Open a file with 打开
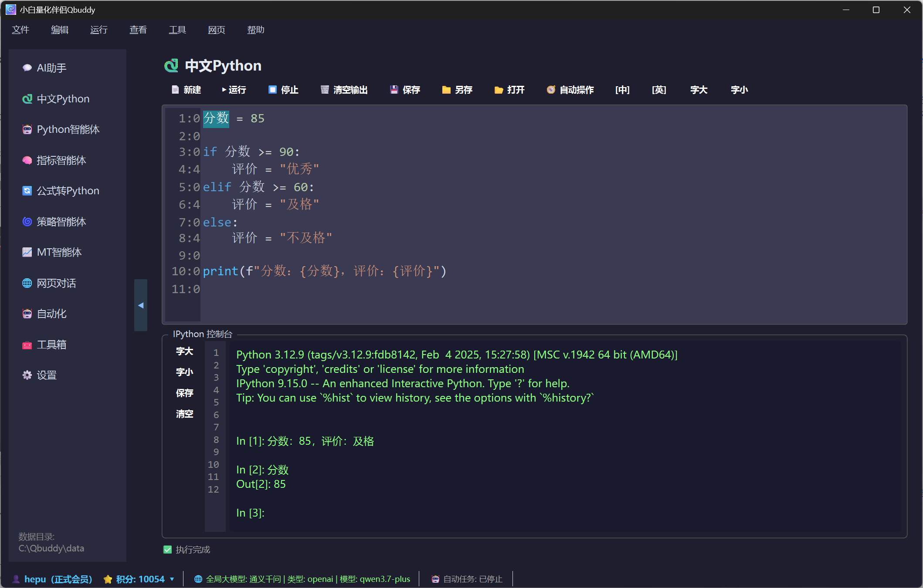Viewport: 923px width, 588px height. click(x=509, y=90)
